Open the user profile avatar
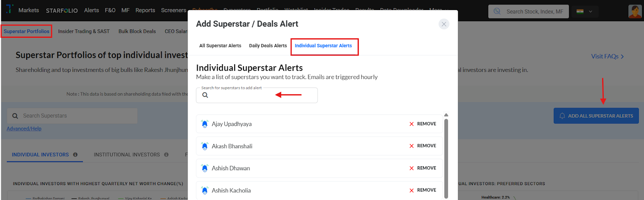 pyautogui.click(x=635, y=11)
